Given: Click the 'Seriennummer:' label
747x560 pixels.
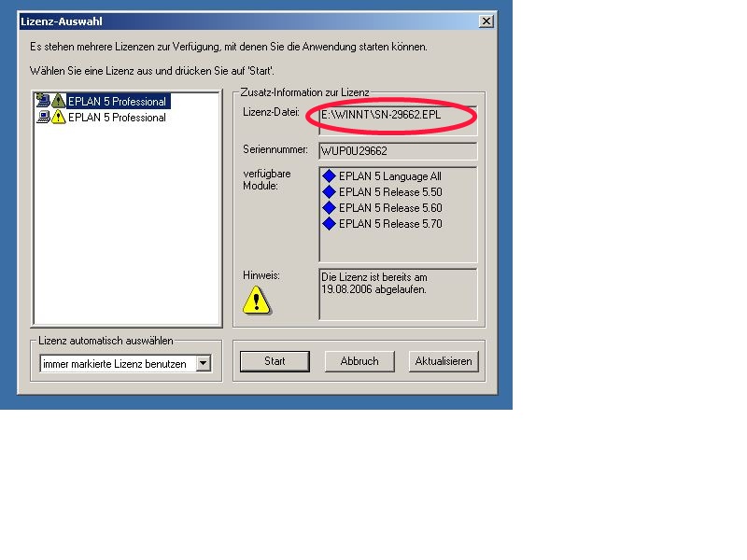Looking at the screenshot, I should (x=275, y=149).
